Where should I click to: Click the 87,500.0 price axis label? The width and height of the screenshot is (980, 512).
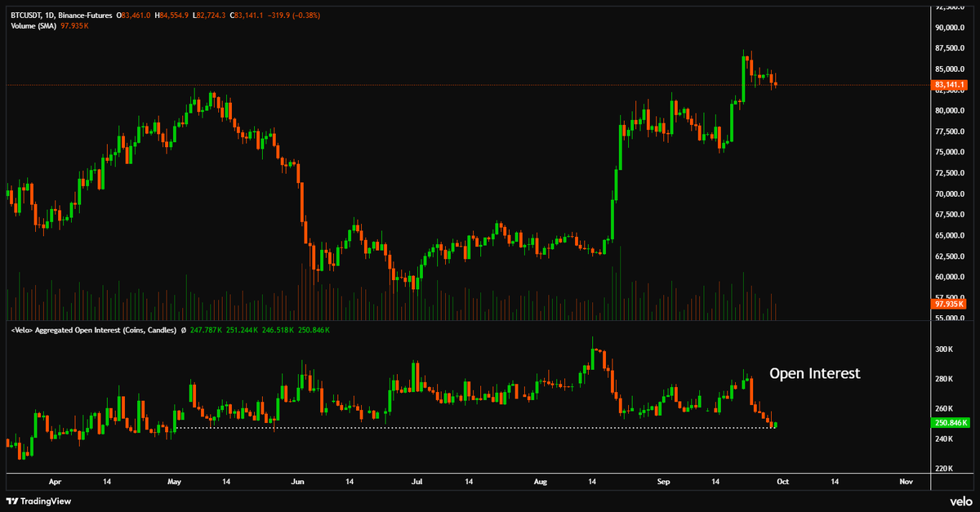click(x=951, y=49)
